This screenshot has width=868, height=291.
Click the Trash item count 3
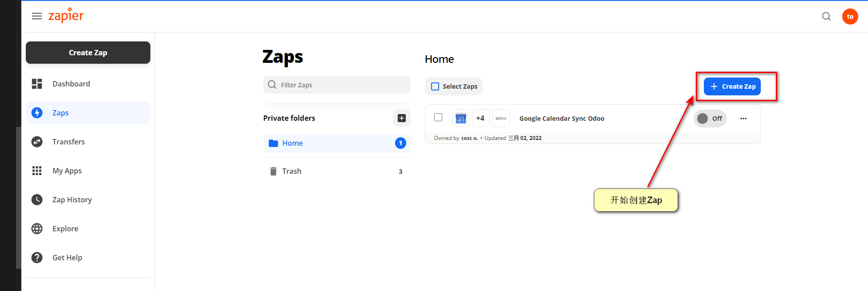pos(400,172)
